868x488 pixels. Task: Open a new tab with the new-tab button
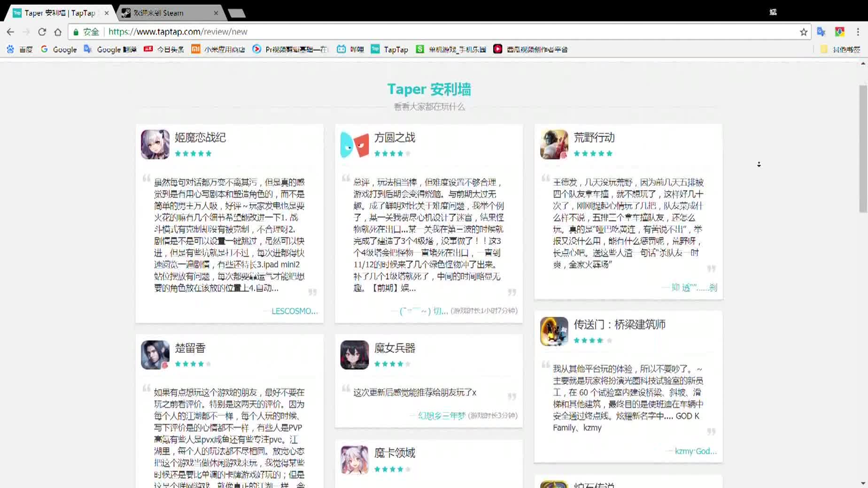[237, 13]
